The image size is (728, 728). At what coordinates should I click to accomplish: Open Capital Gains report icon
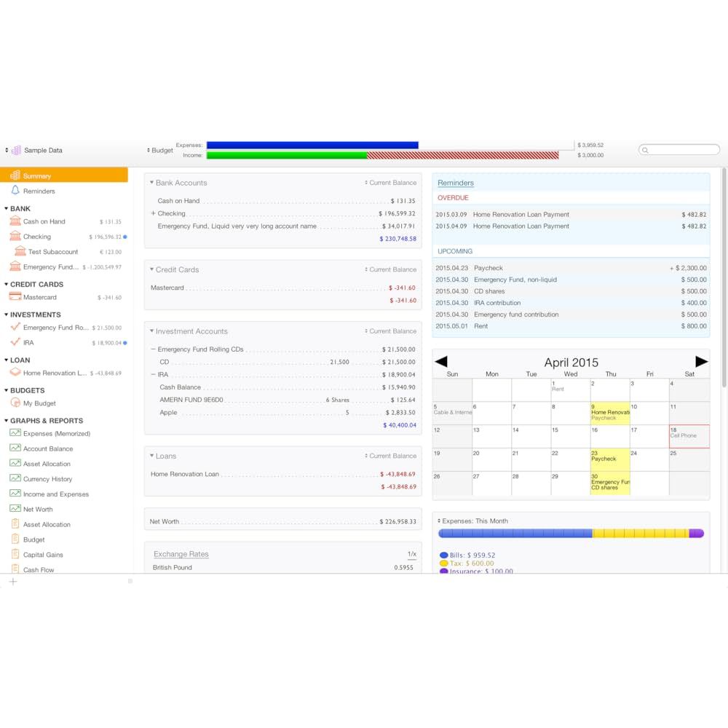coord(15,554)
